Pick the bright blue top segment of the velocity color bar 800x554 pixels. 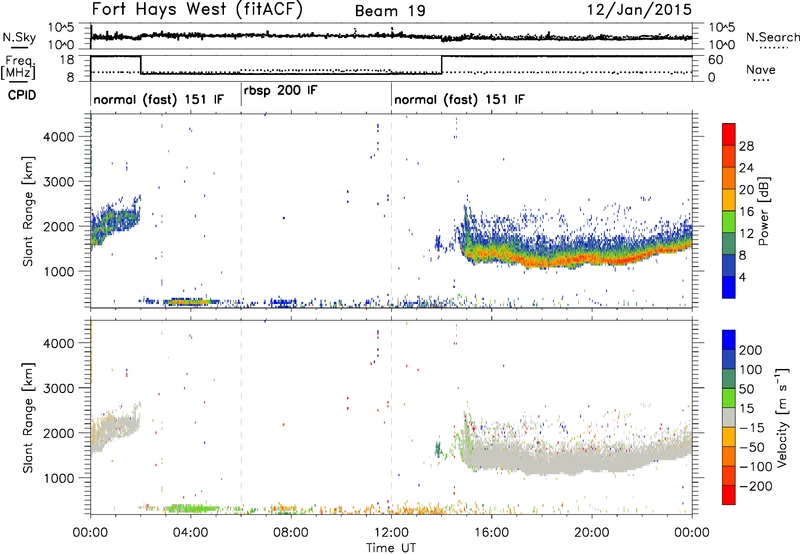729,340
